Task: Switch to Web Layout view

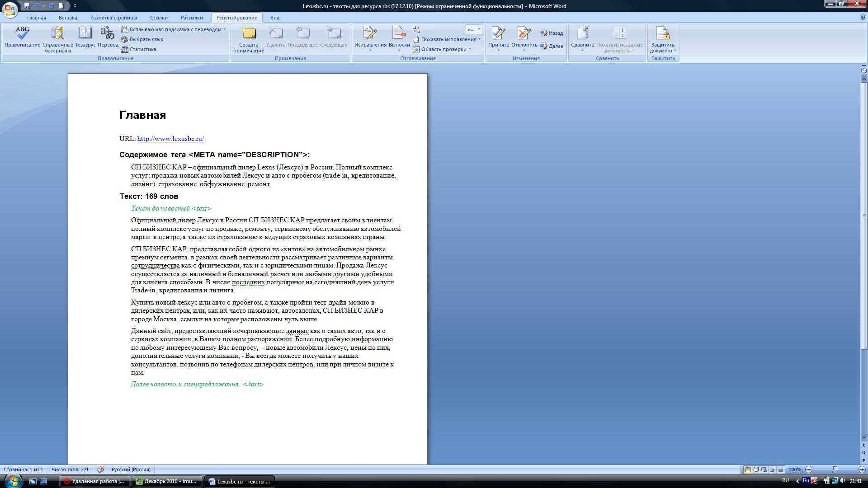Action: [x=764, y=469]
